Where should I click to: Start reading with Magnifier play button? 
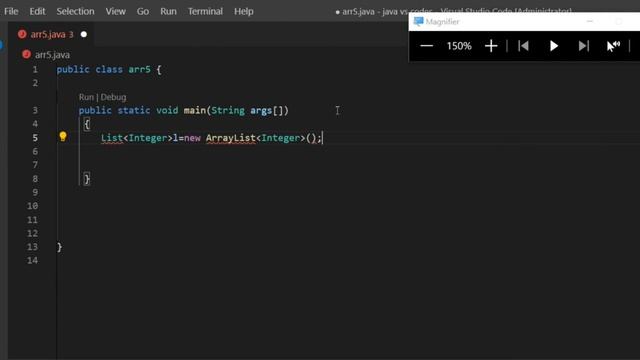point(554,46)
